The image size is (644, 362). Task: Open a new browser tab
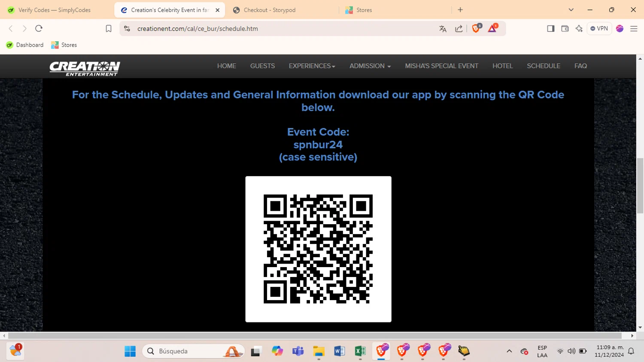(x=460, y=10)
